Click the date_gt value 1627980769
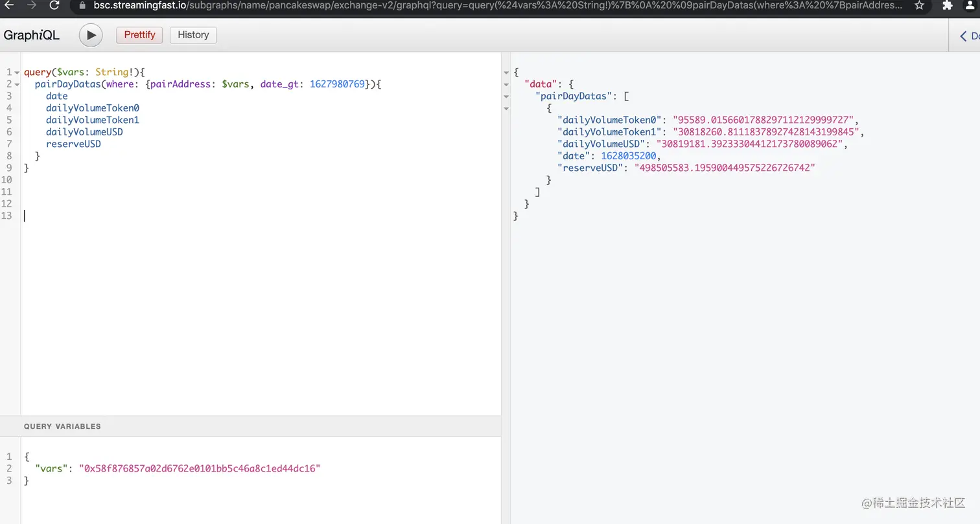 coord(337,84)
